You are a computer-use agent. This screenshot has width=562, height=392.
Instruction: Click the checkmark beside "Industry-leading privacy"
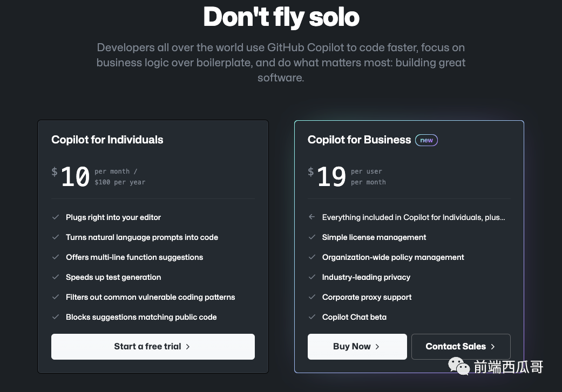[x=312, y=277]
